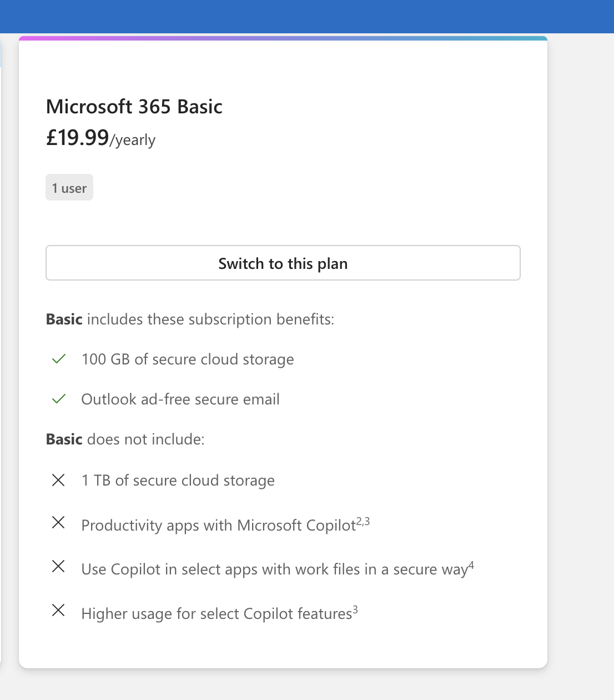614x700 pixels.
Task: Click '100 GB of secure cloud storage' text
Action: pos(188,359)
